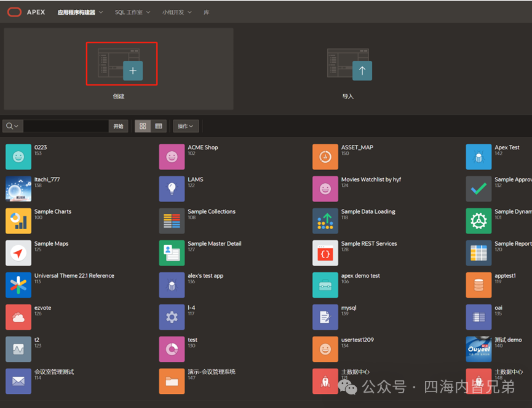Open the Universal Theme 22.1 Reference icon

click(18, 285)
